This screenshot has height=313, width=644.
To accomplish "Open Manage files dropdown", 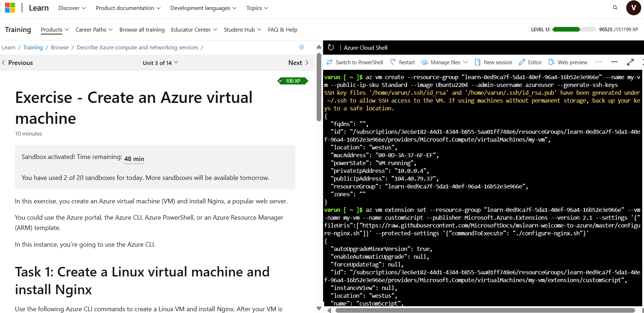I will (445, 62).
